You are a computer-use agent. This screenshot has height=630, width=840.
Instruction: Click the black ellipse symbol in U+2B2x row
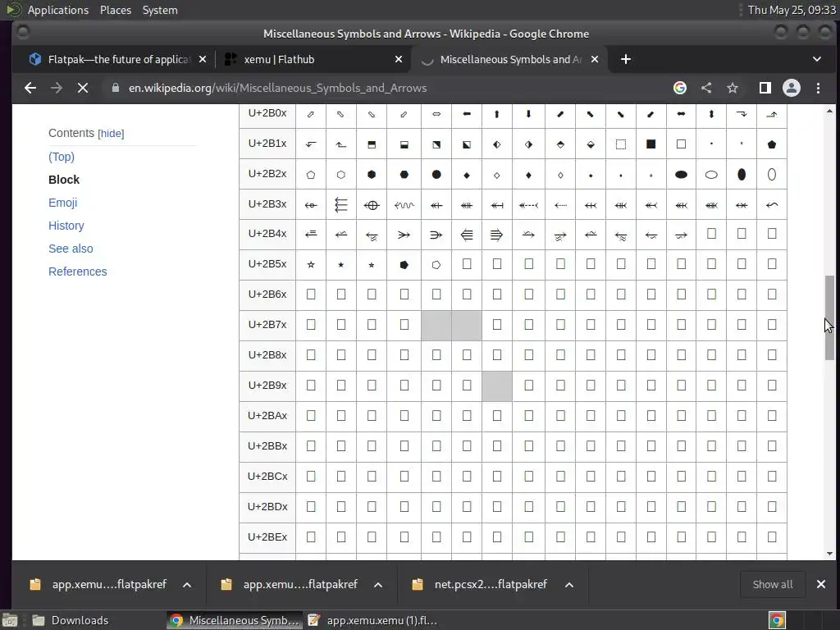pyautogui.click(x=681, y=175)
